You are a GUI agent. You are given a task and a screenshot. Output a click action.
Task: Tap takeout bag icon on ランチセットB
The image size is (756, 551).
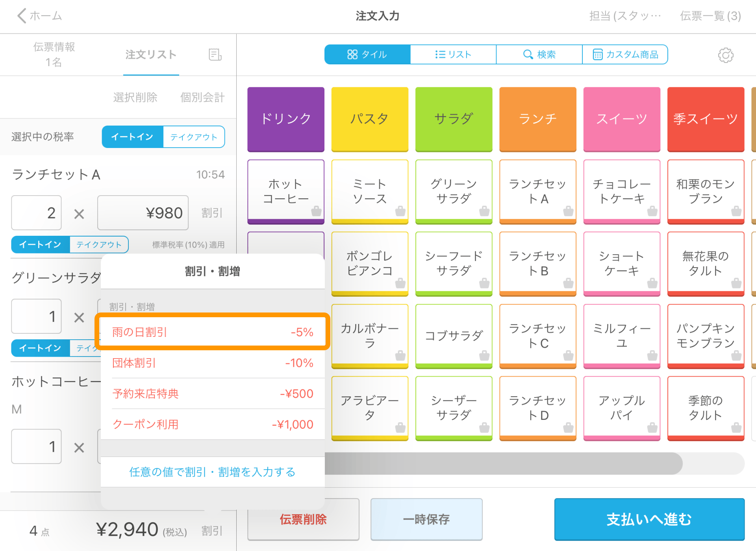click(x=568, y=283)
